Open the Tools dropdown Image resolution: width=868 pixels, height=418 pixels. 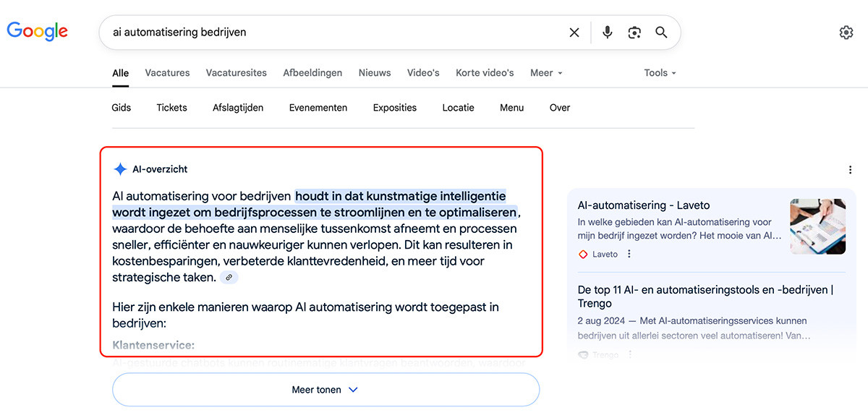pyautogui.click(x=660, y=73)
